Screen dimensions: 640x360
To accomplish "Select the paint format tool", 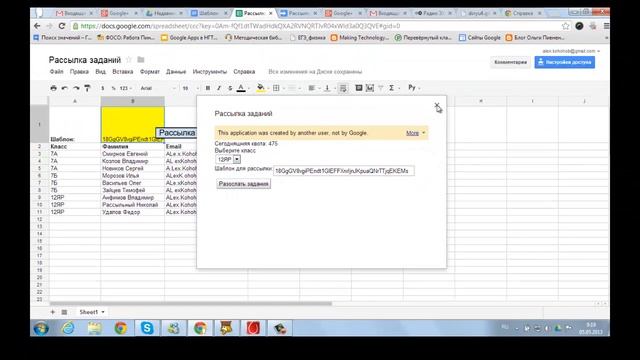I will (x=87, y=88).
